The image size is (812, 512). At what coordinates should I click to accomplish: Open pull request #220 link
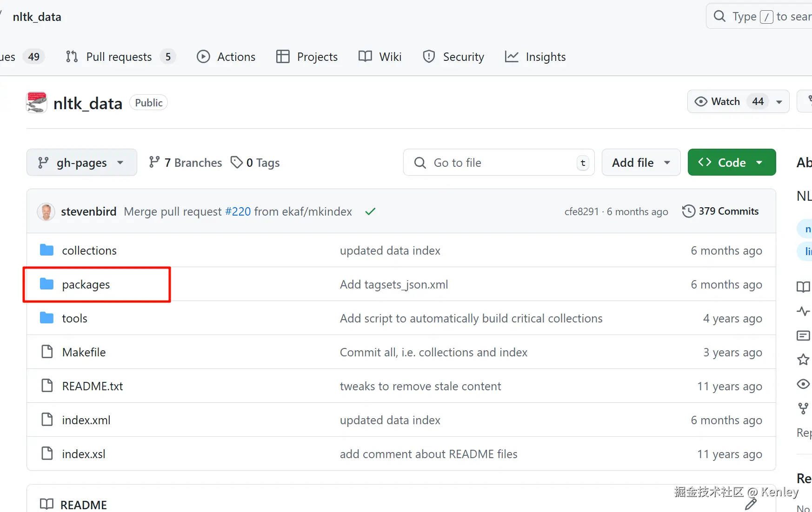pos(238,212)
